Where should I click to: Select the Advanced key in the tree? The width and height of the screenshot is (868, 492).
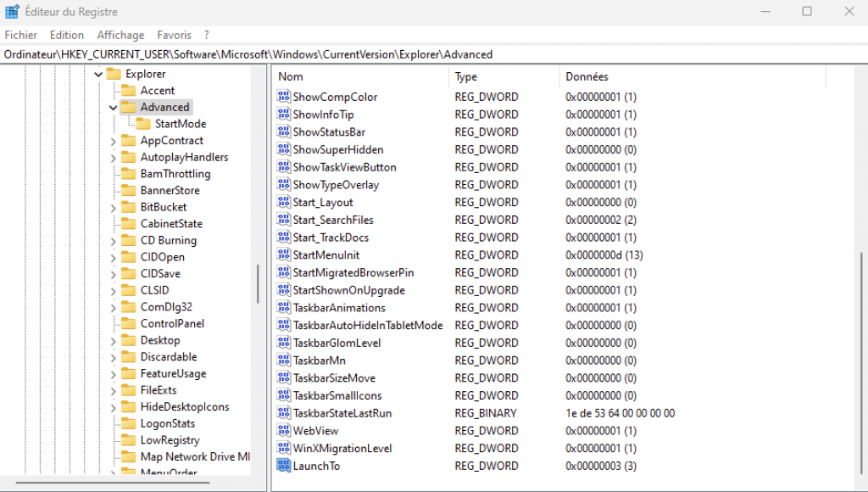point(164,107)
